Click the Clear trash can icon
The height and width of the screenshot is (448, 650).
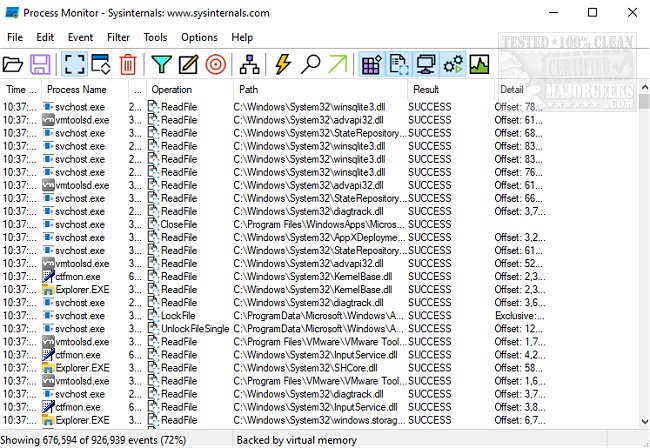[x=128, y=65]
